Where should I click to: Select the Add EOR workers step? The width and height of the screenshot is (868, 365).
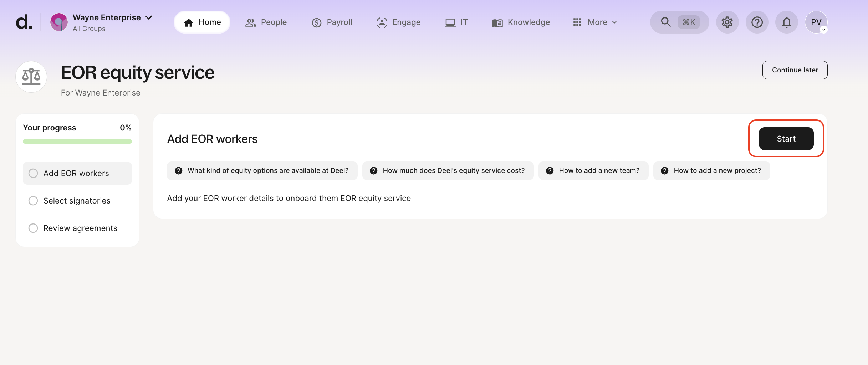point(77,173)
